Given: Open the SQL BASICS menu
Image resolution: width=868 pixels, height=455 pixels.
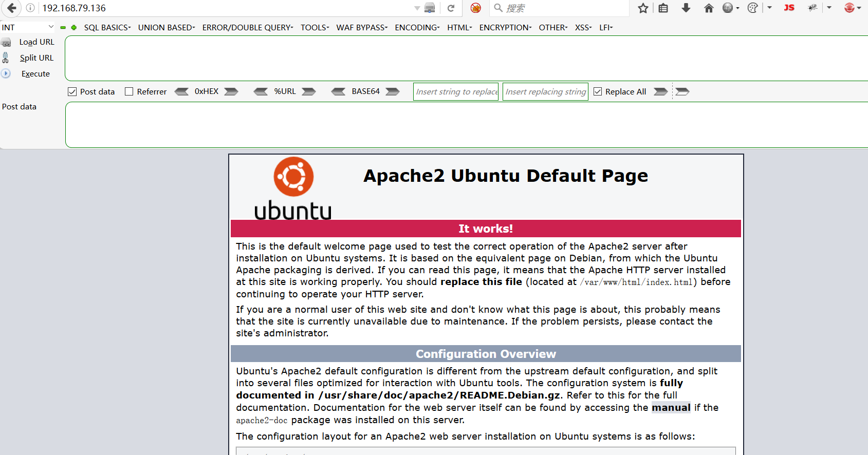Looking at the screenshot, I should [107, 27].
